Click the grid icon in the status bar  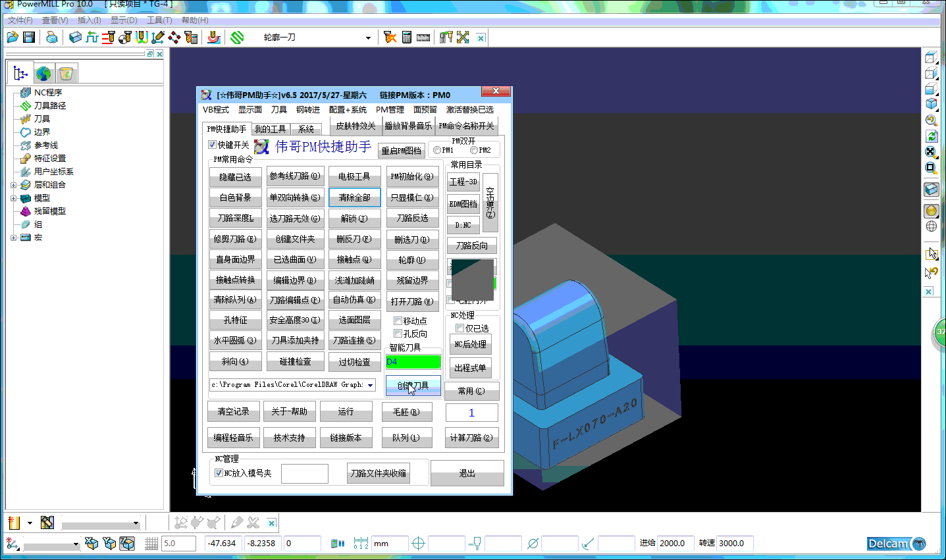[x=151, y=544]
